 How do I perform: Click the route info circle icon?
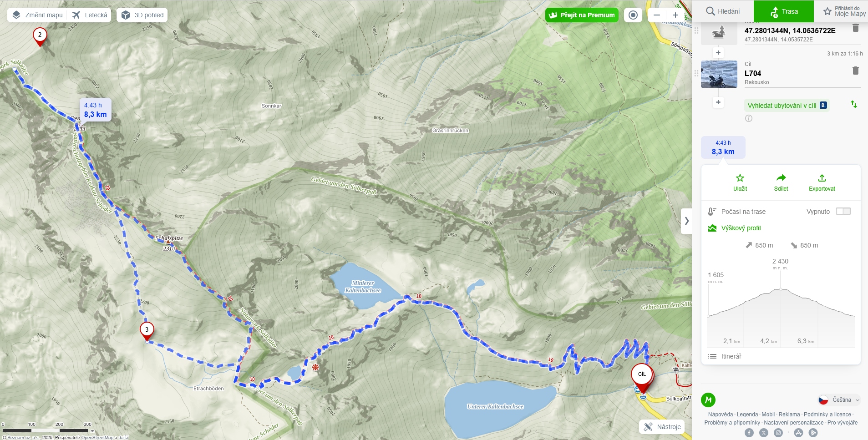749,118
